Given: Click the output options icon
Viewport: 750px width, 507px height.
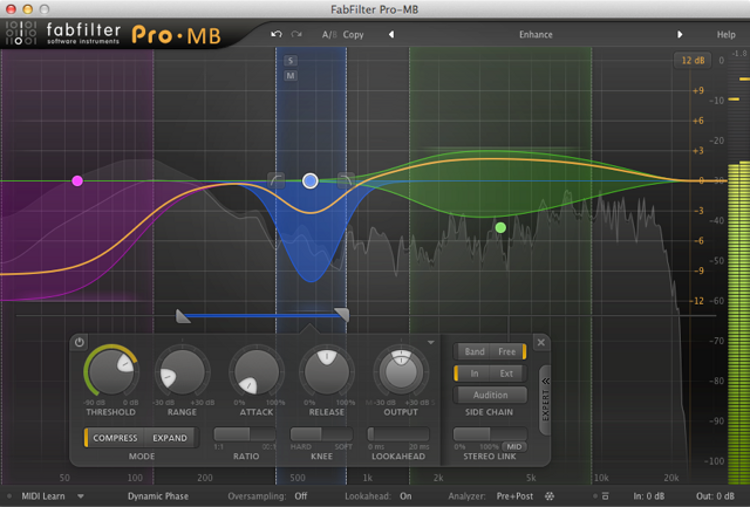Looking at the screenshot, I should tap(605, 496).
